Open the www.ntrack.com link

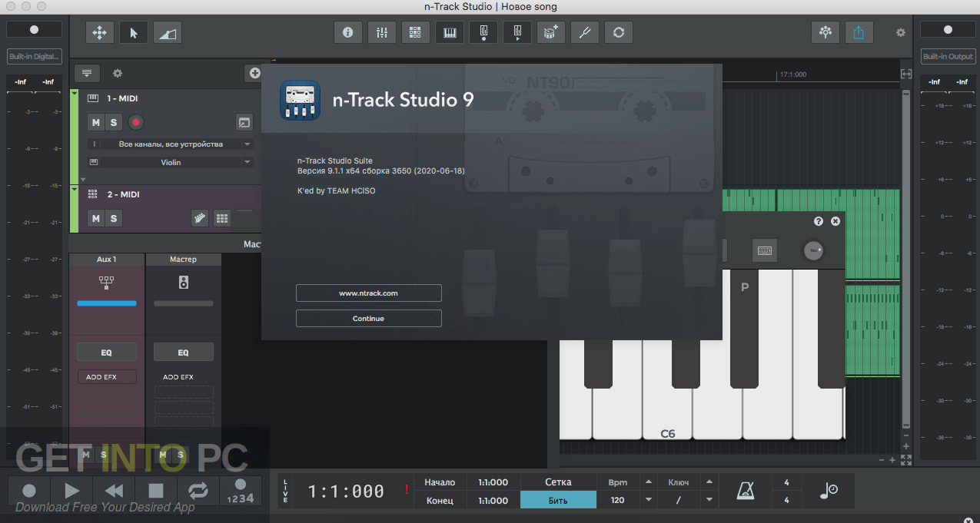pos(369,293)
